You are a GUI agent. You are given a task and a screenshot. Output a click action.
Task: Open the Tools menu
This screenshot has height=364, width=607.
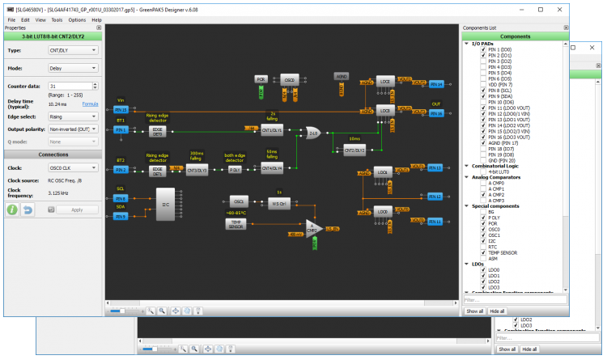tap(57, 19)
